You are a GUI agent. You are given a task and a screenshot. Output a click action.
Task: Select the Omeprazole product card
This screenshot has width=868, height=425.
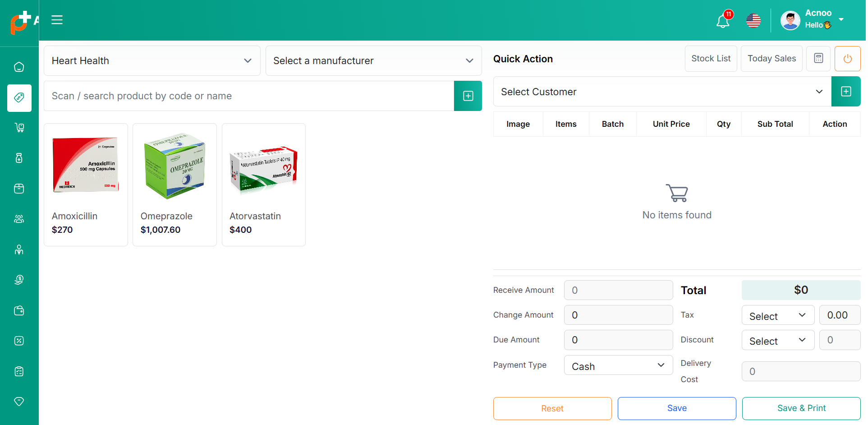pos(175,185)
